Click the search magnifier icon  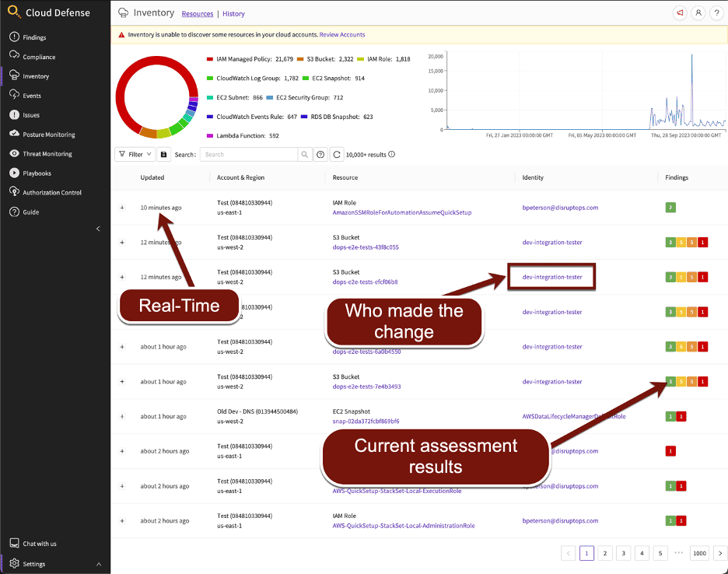pyautogui.click(x=305, y=154)
